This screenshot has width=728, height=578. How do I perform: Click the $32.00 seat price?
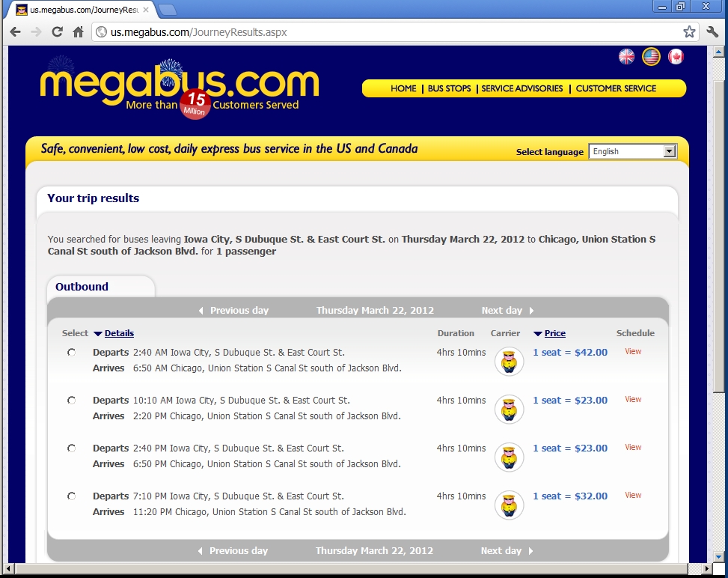click(x=570, y=496)
